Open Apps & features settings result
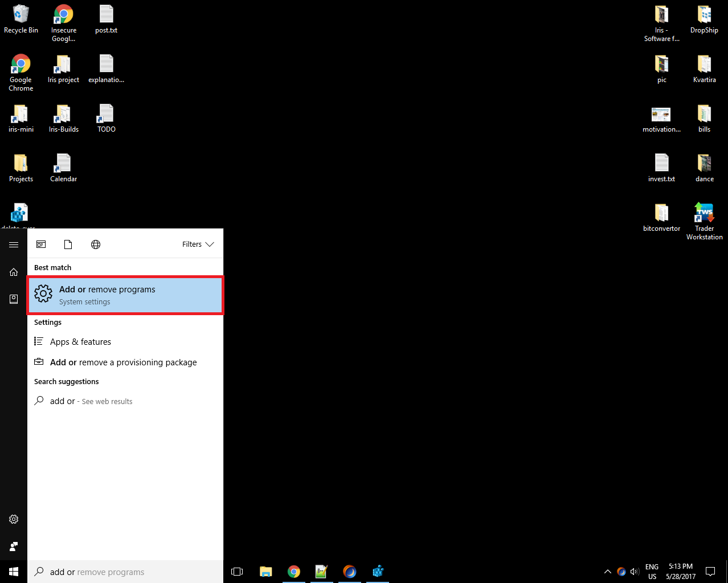The height and width of the screenshot is (583, 728). click(125, 342)
